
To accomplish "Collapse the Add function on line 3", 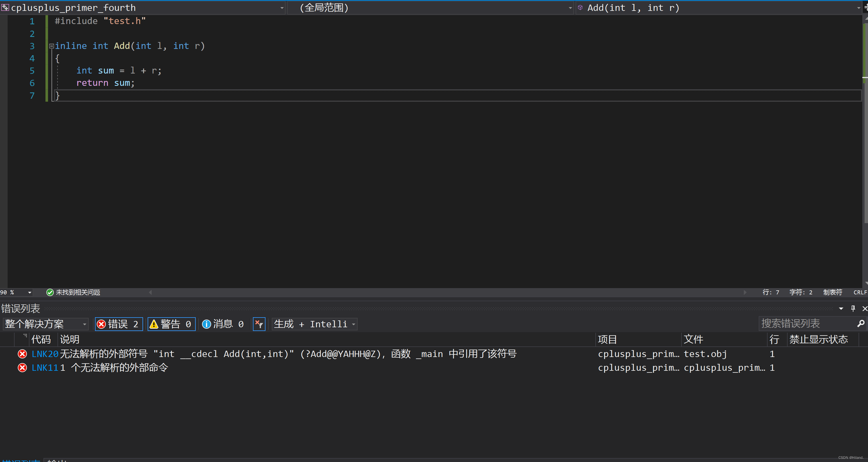I will click(x=51, y=46).
